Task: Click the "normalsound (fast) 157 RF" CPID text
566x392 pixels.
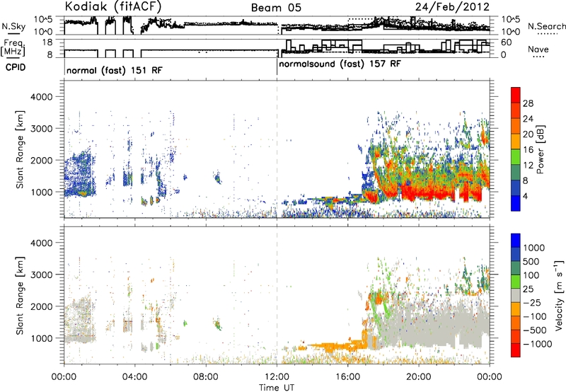Action: [340, 64]
